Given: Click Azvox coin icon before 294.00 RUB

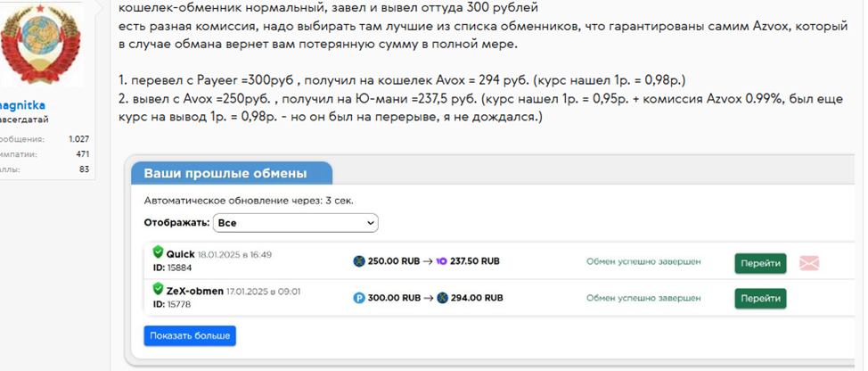Looking at the screenshot, I should (442, 298).
